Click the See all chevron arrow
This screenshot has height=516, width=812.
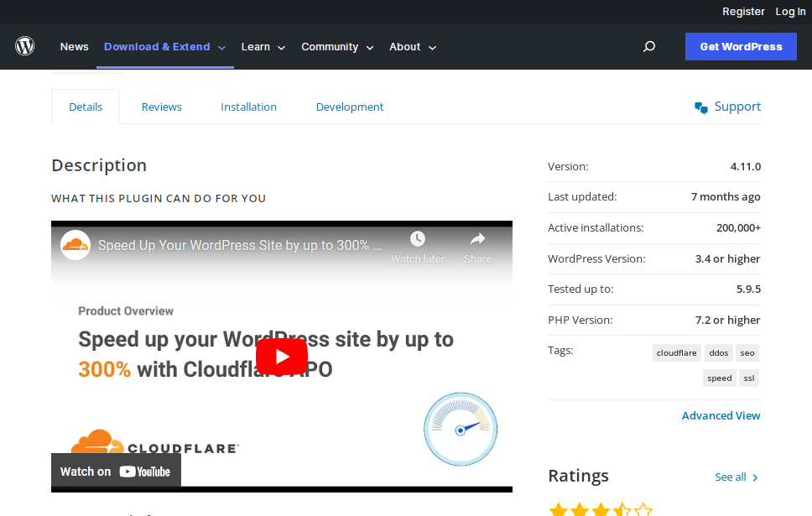point(755,477)
